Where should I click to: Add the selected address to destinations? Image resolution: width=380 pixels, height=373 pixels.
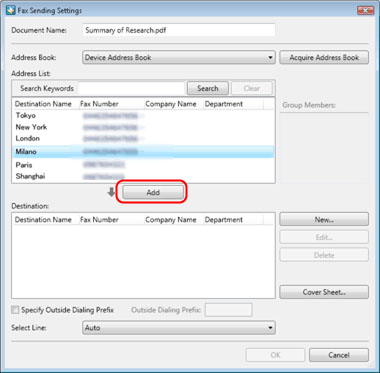click(x=153, y=192)
